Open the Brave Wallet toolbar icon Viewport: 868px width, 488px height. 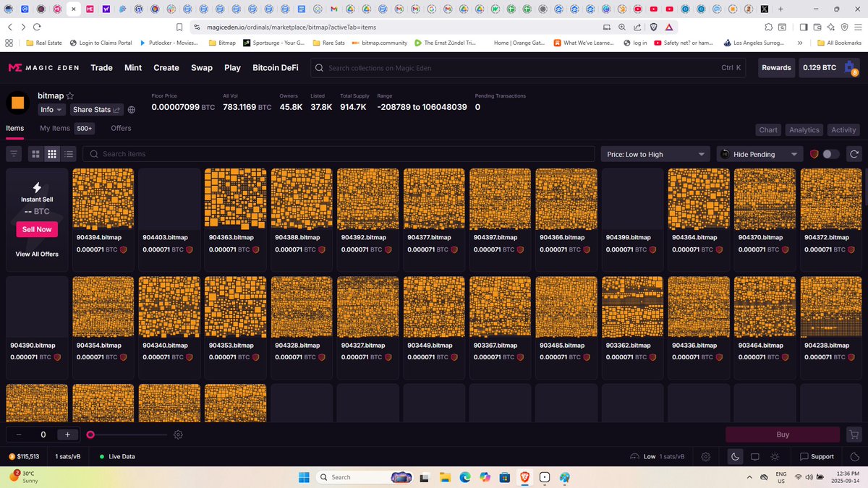coord(818,27)
